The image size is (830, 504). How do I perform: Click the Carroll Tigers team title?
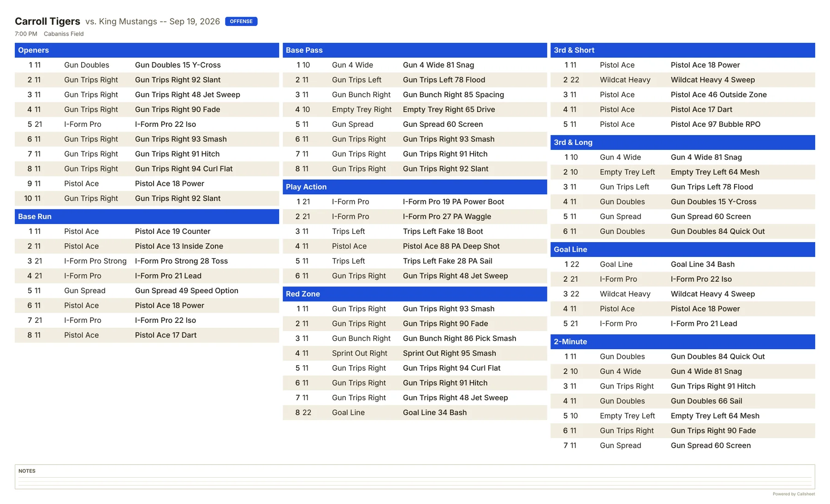pos(47,21)
